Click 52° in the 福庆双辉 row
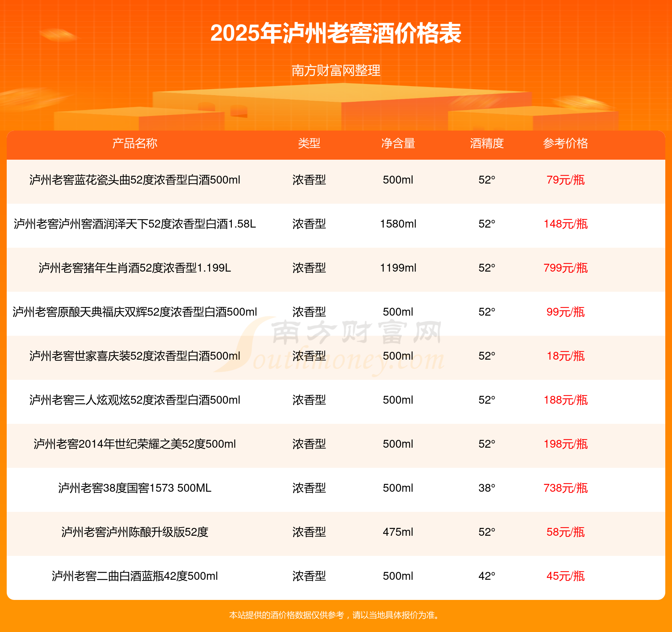The image size is (672, 632). tap(487, 312)
